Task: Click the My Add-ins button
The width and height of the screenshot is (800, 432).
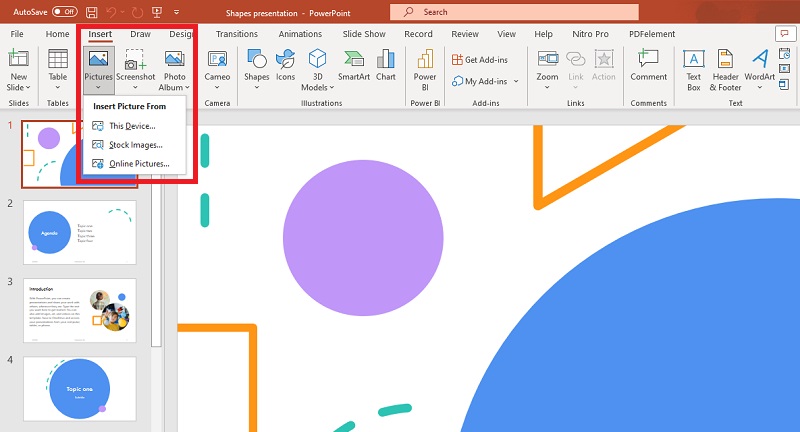Action: point(480,81)
